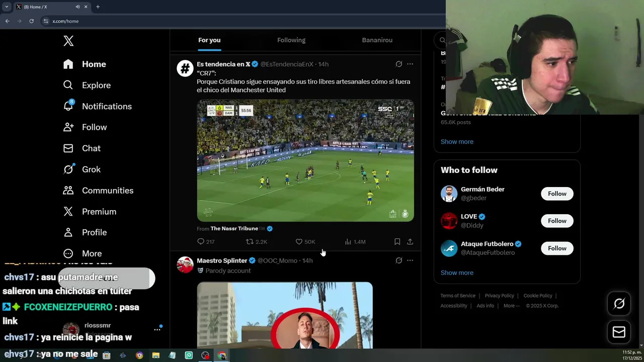Viewport: 644px width, 362px height.
Task: Open more options on Es tendencia tweet
Action: [410, 64]
